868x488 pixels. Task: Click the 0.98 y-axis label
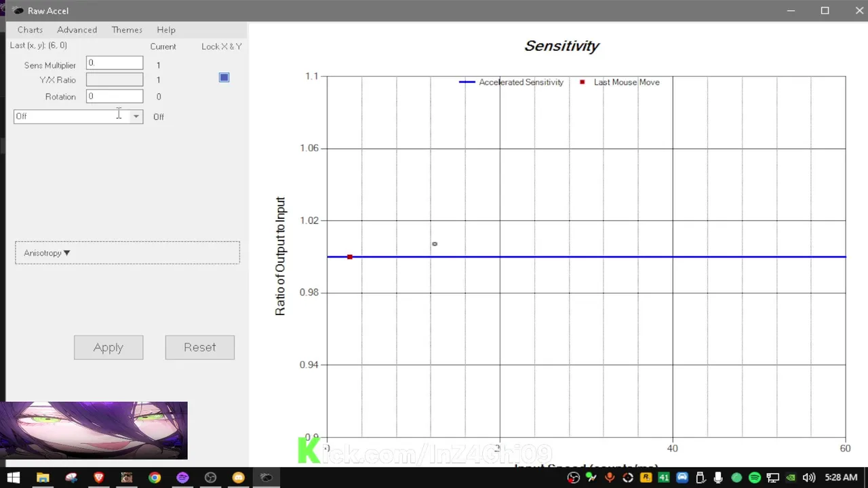(309, 293)
